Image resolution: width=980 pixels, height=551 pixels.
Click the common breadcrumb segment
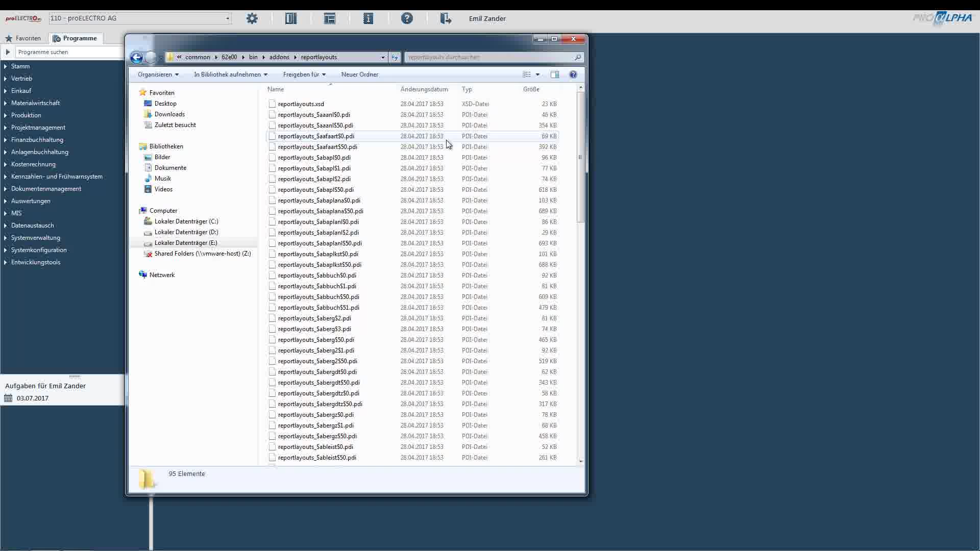[x=198, y=57]
